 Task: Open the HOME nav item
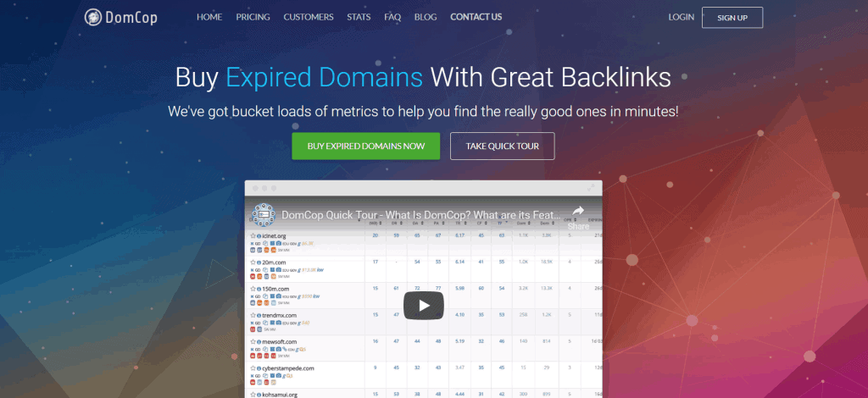(x=209, y=17)
